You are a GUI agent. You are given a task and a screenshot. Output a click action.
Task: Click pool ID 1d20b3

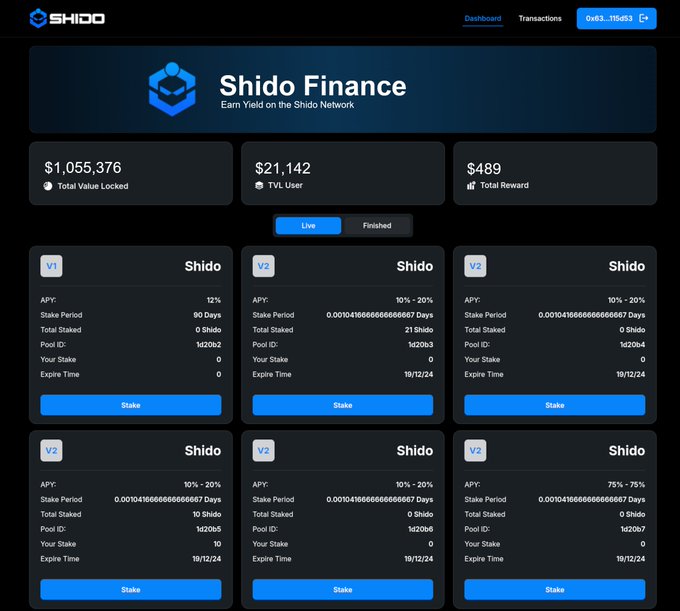point(421,344)
